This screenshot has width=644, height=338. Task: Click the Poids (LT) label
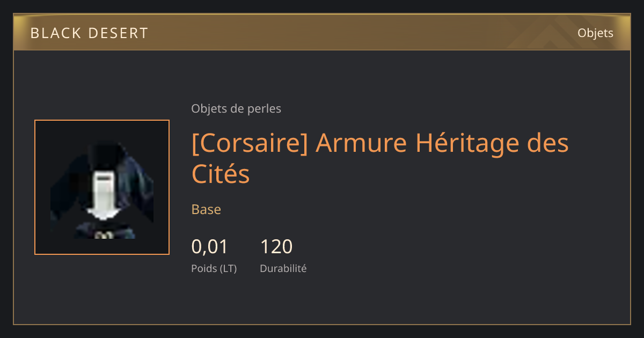coord(214,269)
